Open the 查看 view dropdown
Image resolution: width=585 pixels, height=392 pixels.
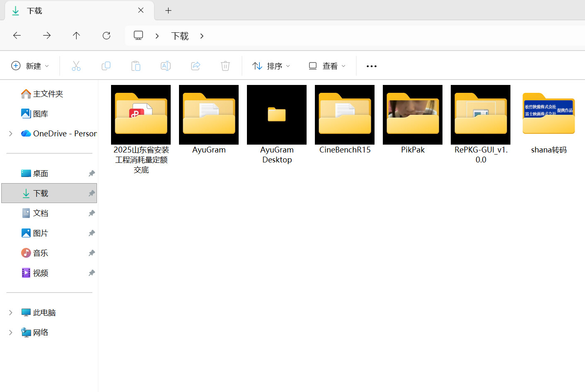(x=327, y=66)
